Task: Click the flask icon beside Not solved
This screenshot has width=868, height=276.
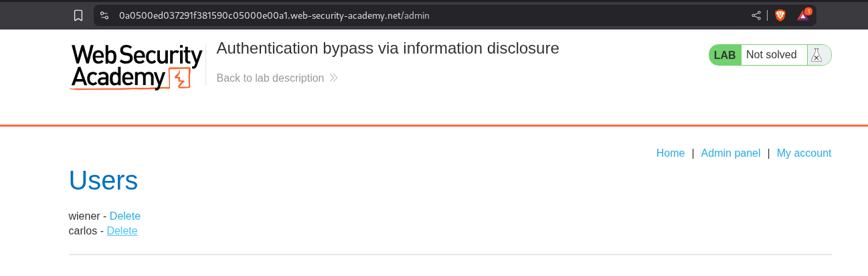Action: 816,56
